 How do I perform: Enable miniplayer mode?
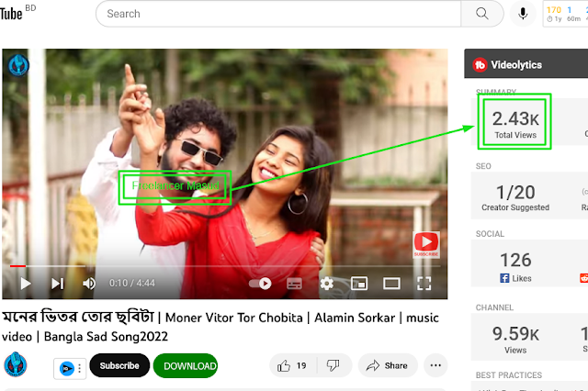(359, 284)
